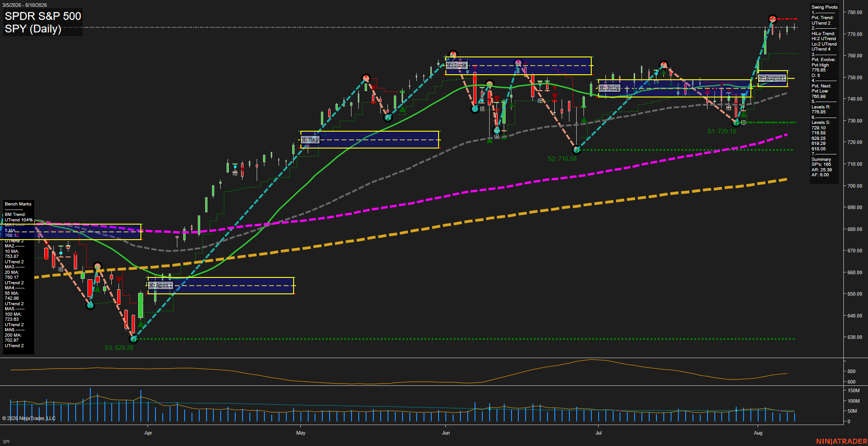Select the M:July monthly range label

(x=610, y=88)
